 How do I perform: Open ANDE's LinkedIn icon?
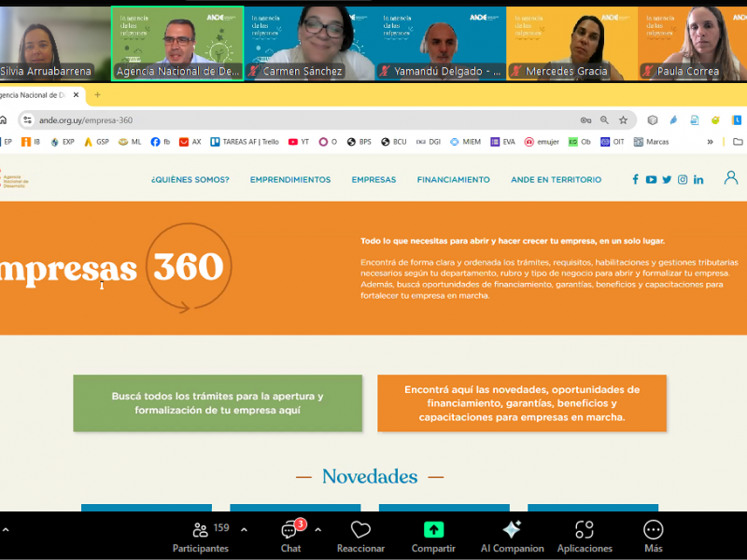(x=698, y=179)
